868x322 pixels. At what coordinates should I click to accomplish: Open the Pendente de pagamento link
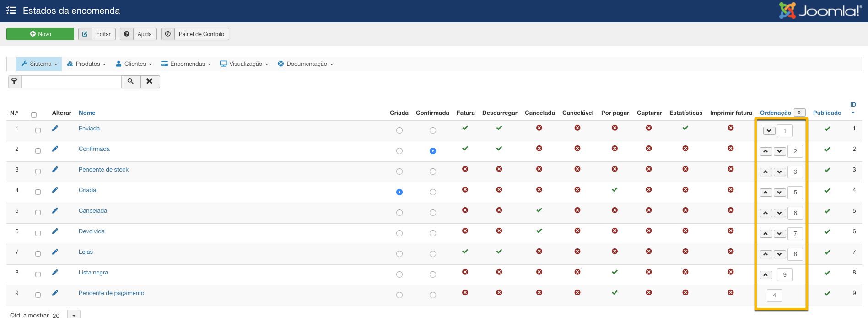111,293
